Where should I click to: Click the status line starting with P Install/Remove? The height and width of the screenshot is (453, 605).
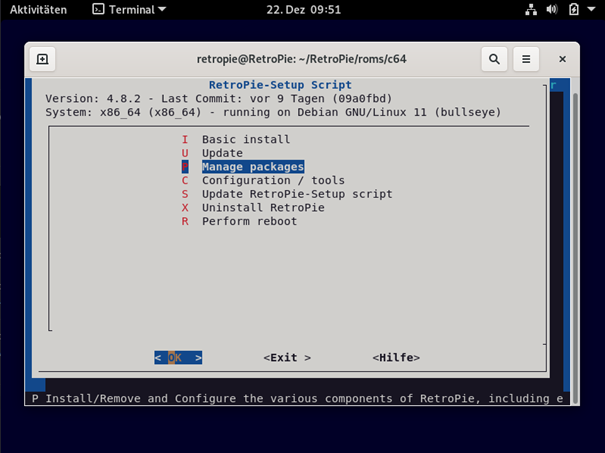(297, 398)
